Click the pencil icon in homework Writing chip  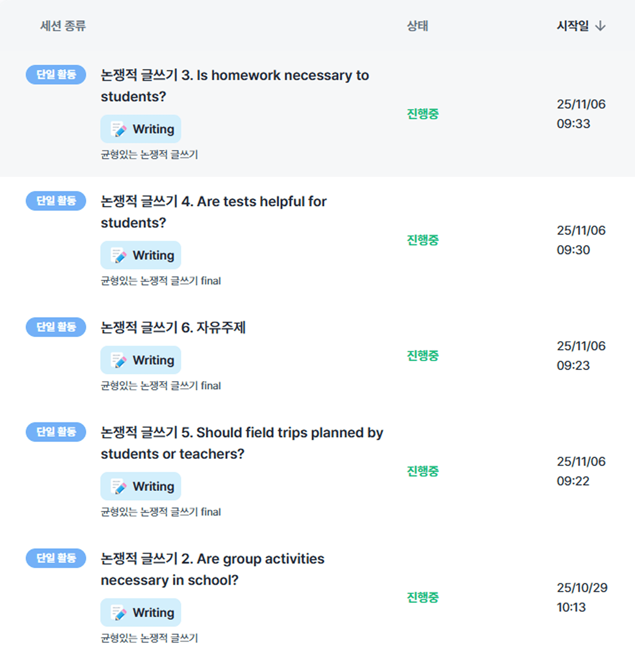118,129
